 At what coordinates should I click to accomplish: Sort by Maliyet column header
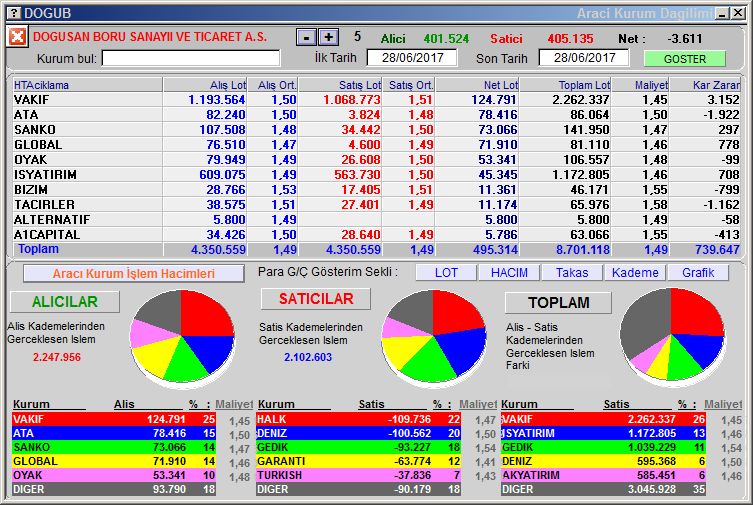(641, 85)
